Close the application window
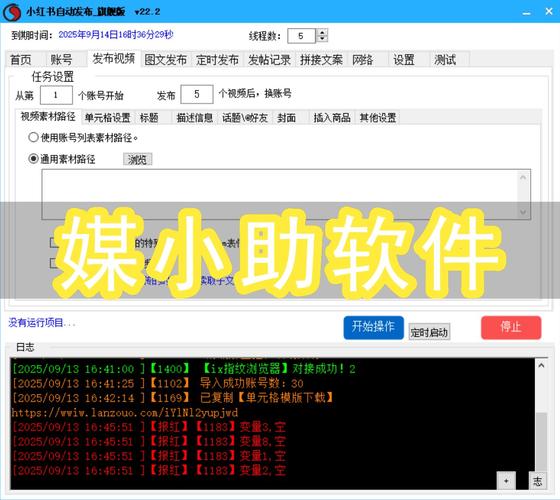 click(549, 11)
